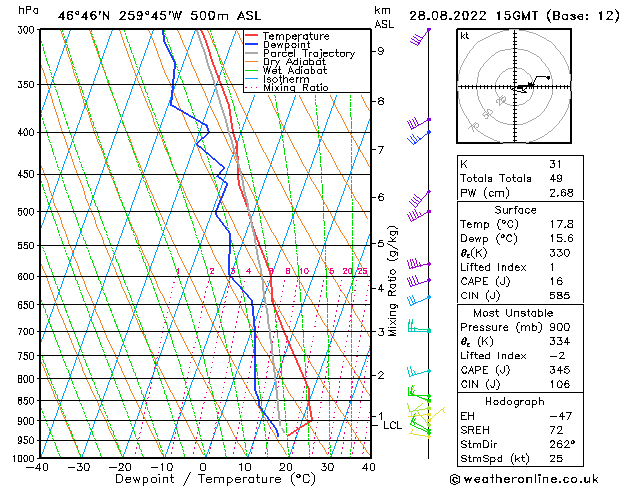Click the Most Unstable theta-e value 334
This screenshot has height=486, width=629.
[560, 342]
